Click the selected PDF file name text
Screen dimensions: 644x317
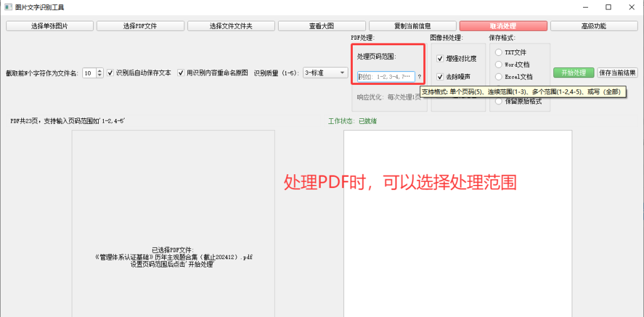tap(174, 257)
